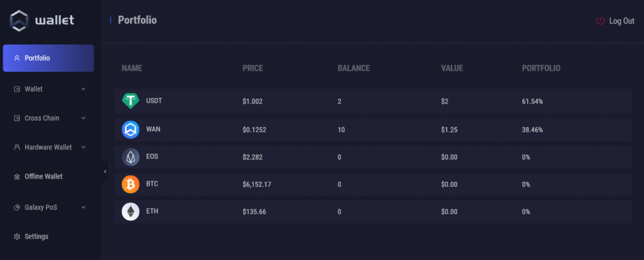Expand the Cross Chain submenu arrow
This screenshot has width=644, height=260.
(84, 118)
